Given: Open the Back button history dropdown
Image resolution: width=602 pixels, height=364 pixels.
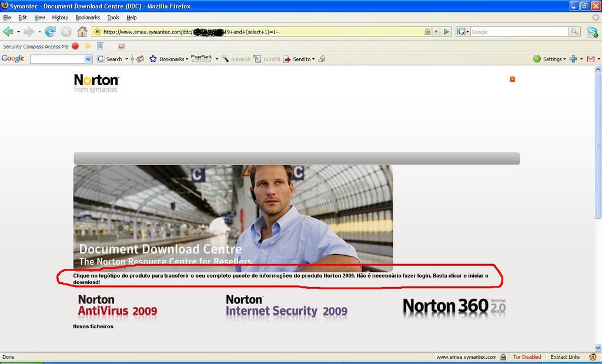Looking at the screenshot, I should [x=18, y=32].
